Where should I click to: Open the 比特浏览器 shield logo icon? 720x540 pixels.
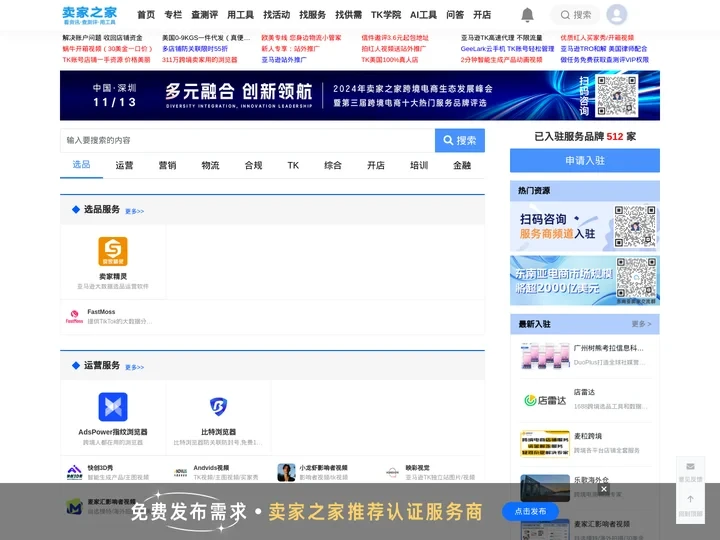[218, 406]
